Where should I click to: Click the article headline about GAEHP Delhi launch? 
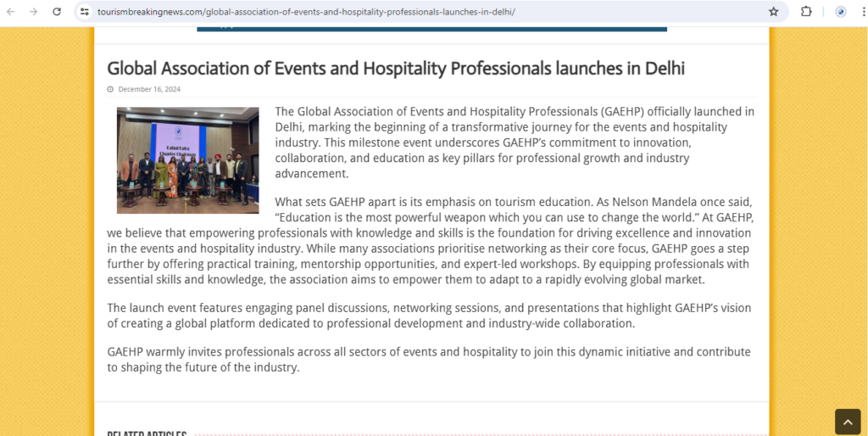395,68
